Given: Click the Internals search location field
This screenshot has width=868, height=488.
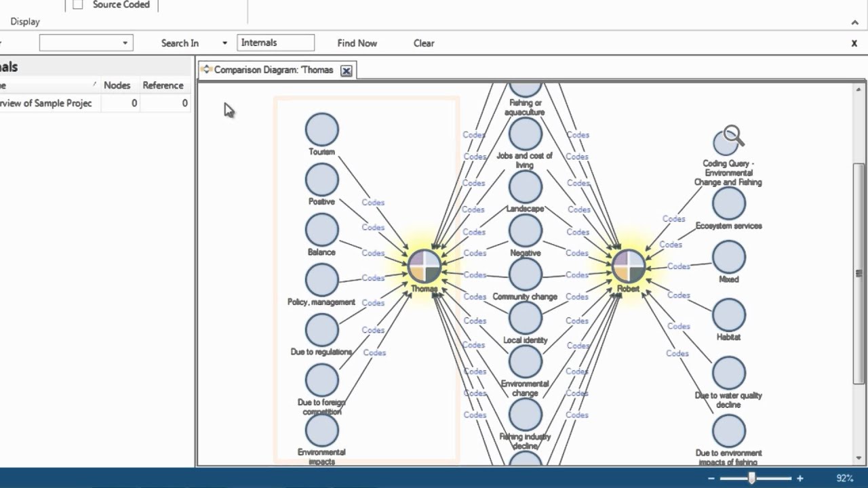Looking at the screenshot, I should (x=275, y=43).
